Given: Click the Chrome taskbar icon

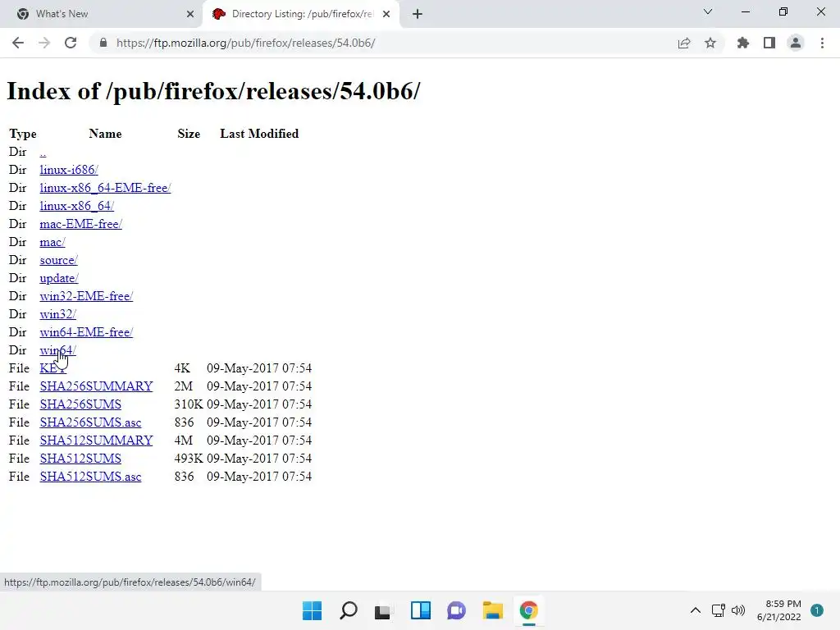Looking at the screenshot, I should coord(529,610).
